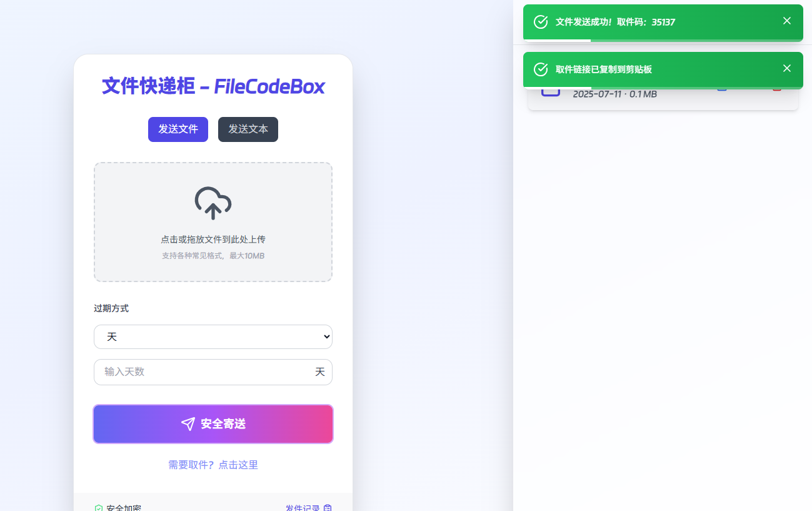The image size is (812, 511).
Task: Click the shield icon next to 安全加密
Action: click(99, 508)
